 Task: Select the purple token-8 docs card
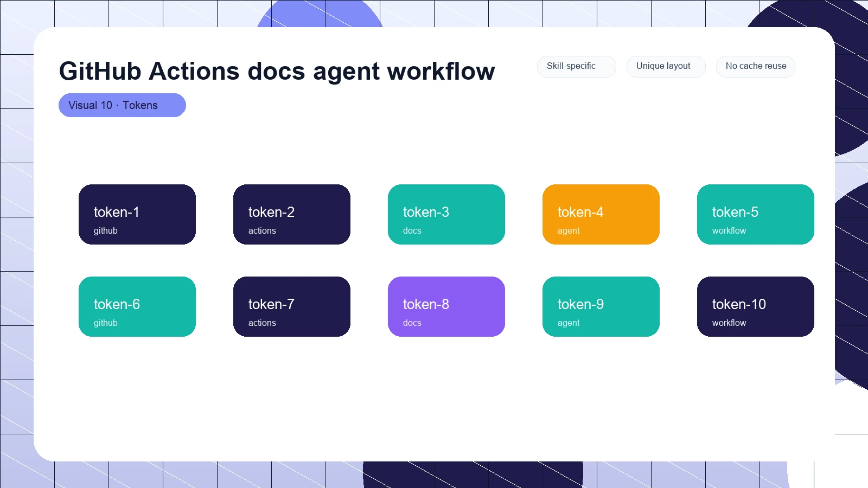tap(446, 306)
